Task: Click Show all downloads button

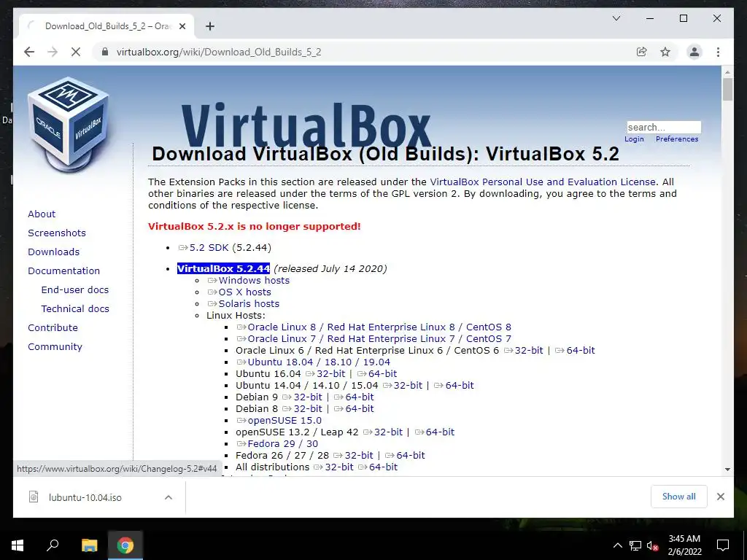Action: click(x=679, y=497)
